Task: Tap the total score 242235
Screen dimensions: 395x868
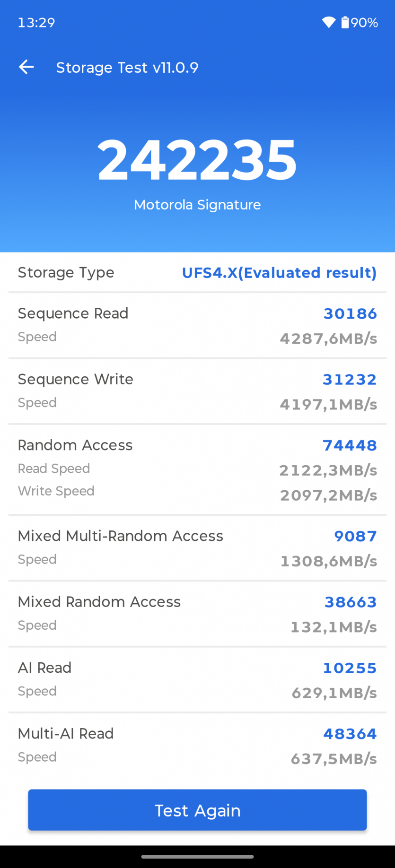Action: (197, 160)
